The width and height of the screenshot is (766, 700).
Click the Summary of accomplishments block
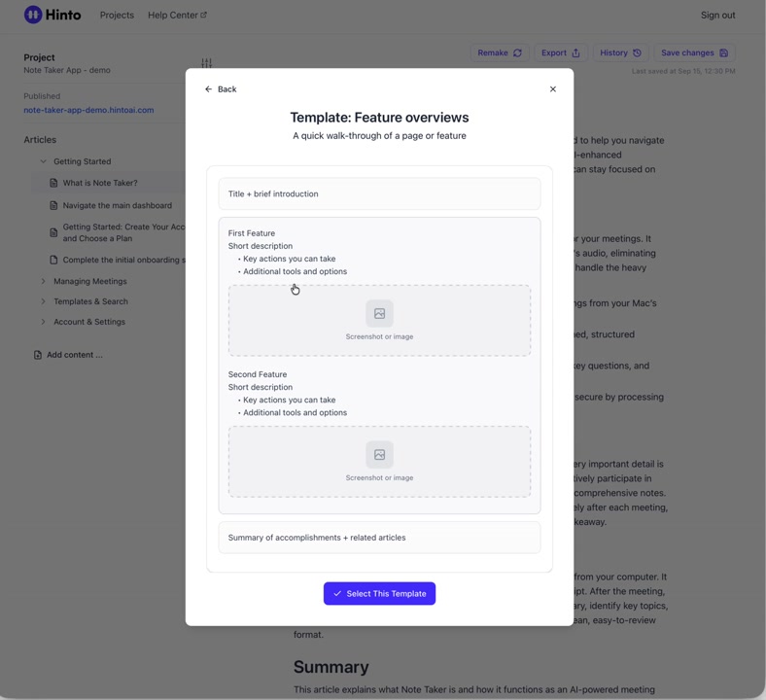(x=379, y=538)
